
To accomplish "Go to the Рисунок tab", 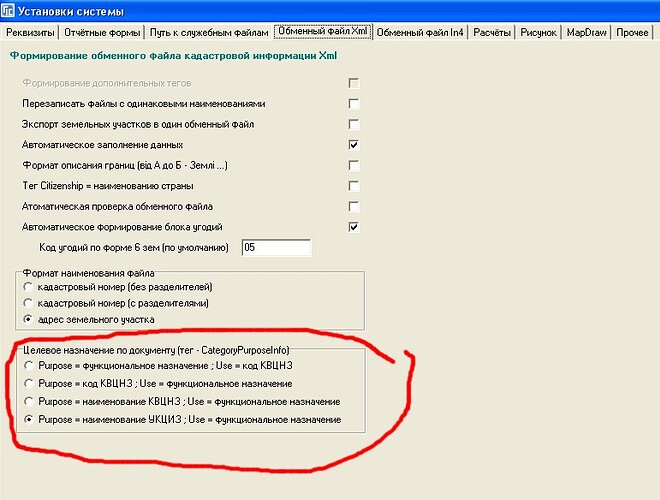I will [x=538, y=32].
